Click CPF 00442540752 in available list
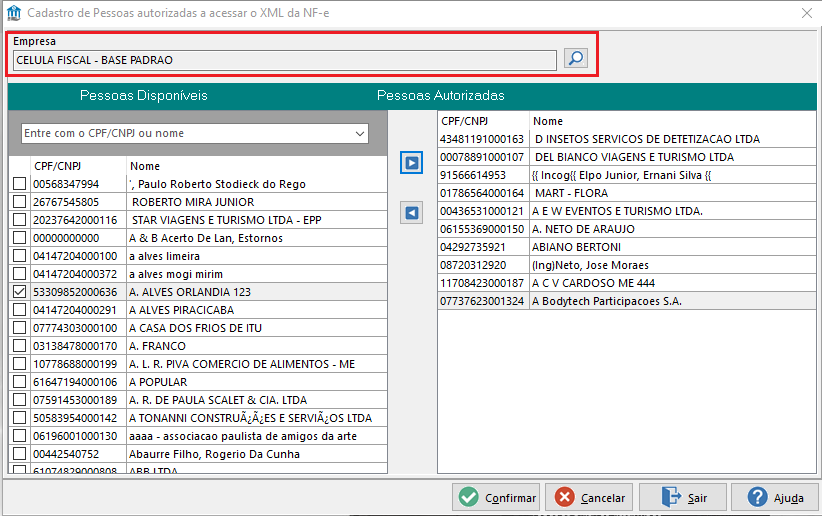 (x=66, y=454)
